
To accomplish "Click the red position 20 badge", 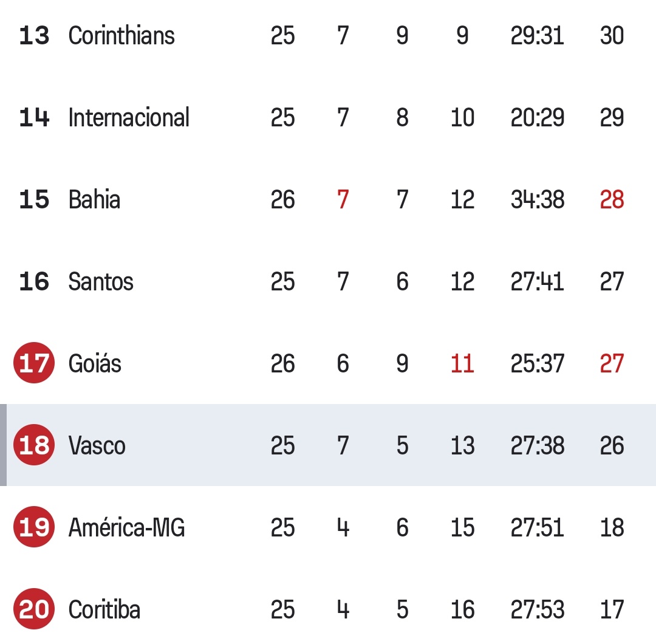I will coord(34,609).
